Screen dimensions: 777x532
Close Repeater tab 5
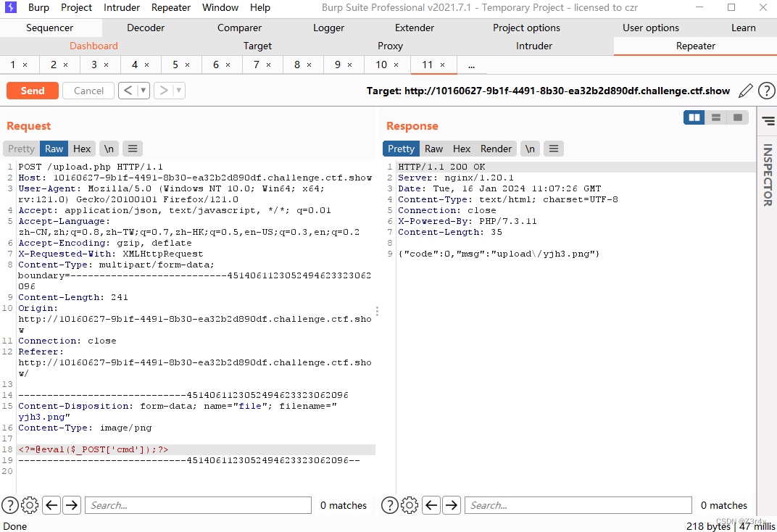(x=187, y=65)
